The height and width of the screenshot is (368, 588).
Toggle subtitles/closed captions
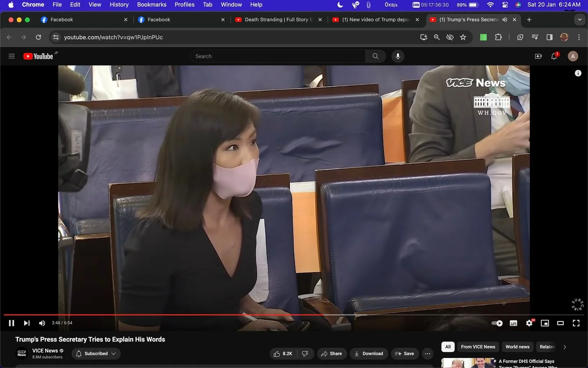pyautogui.click(x=513, y=323)
